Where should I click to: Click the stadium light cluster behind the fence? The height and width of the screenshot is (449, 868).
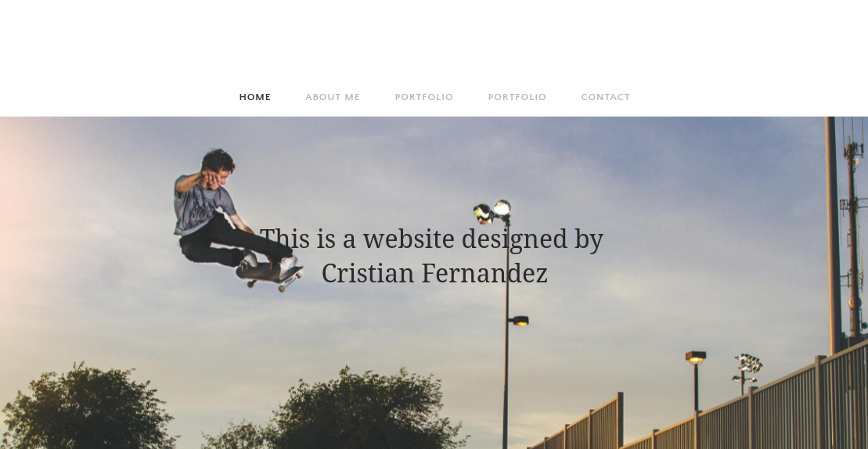click(747, 367)
